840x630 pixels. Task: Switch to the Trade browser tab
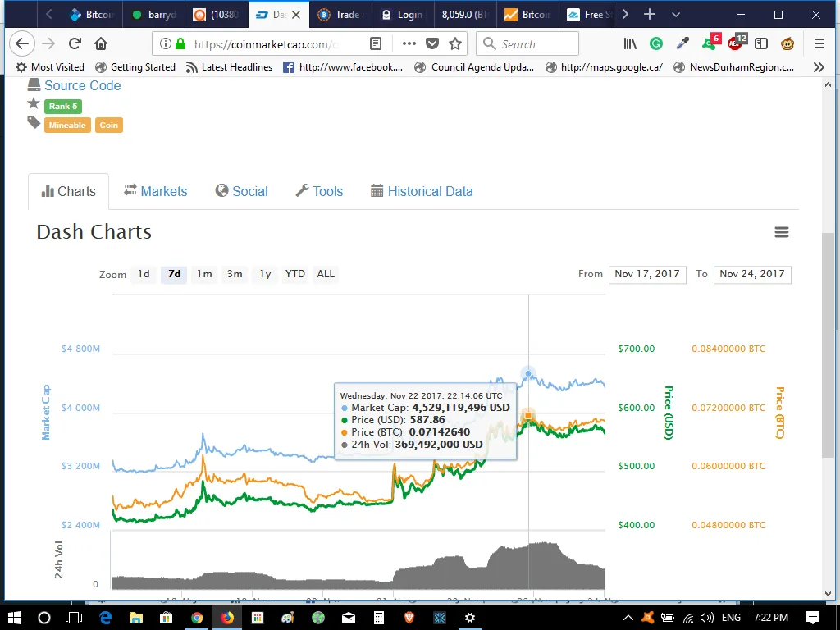(339, 15)
